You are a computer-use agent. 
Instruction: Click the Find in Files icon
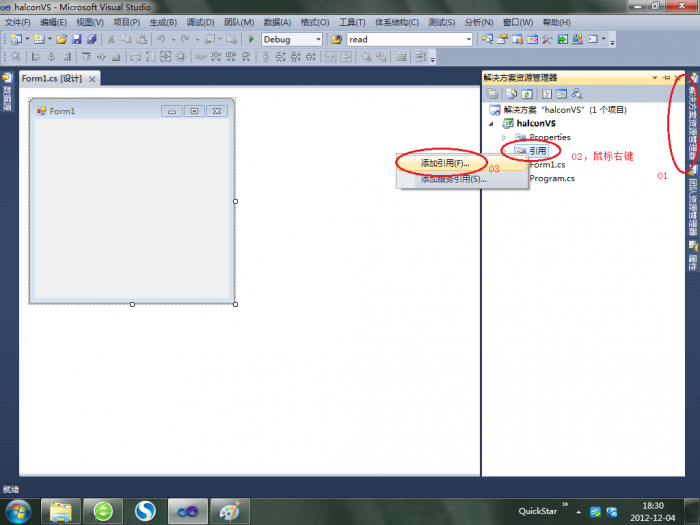[337, 39]
